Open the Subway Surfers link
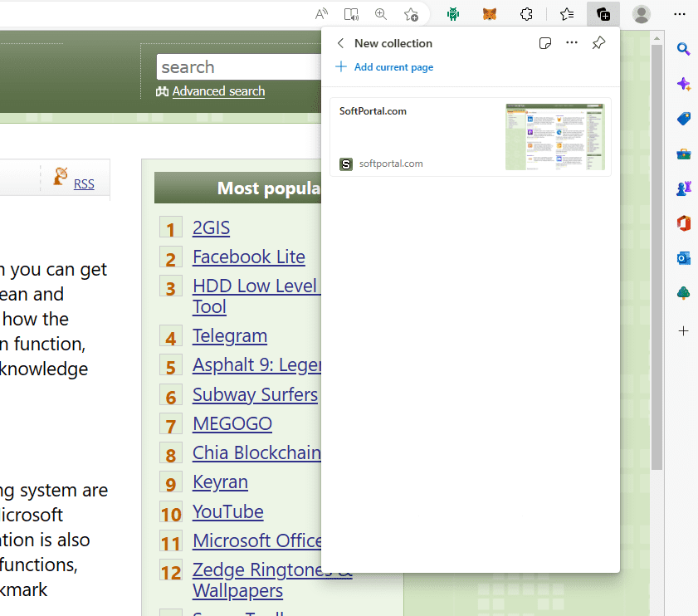 (255, 394)
